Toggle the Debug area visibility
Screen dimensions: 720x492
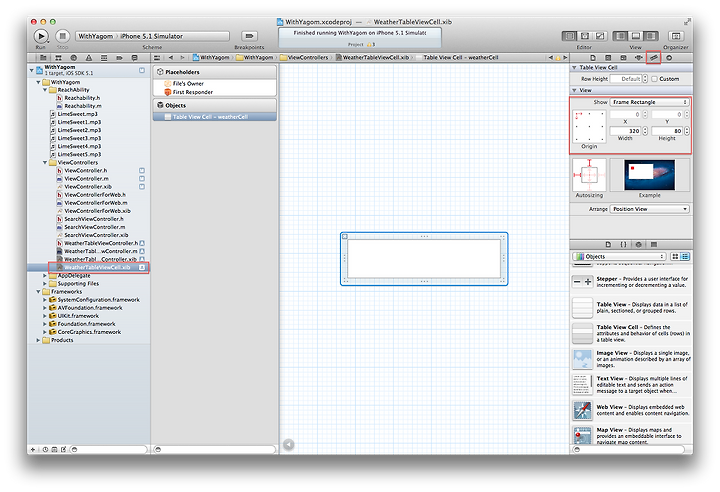[x=636, y=36]
